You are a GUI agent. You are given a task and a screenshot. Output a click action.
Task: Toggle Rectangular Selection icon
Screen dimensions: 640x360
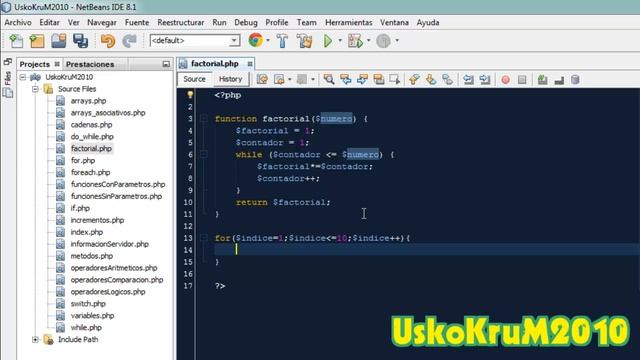coord(395,79)
